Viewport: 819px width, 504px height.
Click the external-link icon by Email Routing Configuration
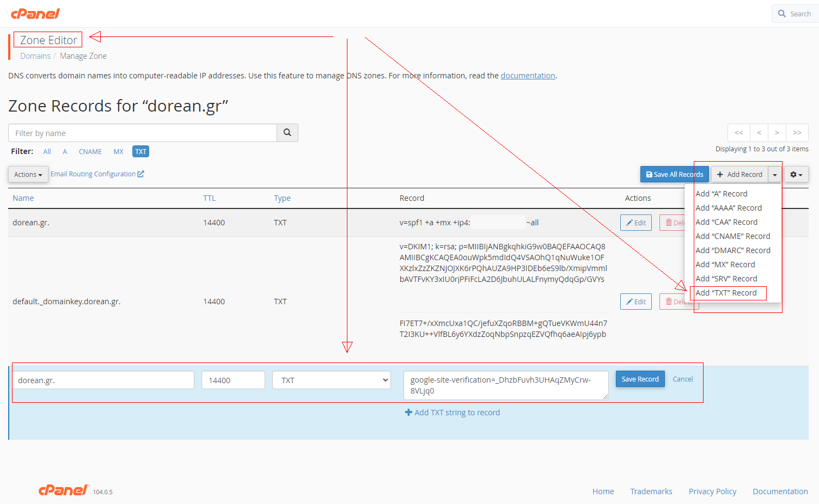(140, 174)
